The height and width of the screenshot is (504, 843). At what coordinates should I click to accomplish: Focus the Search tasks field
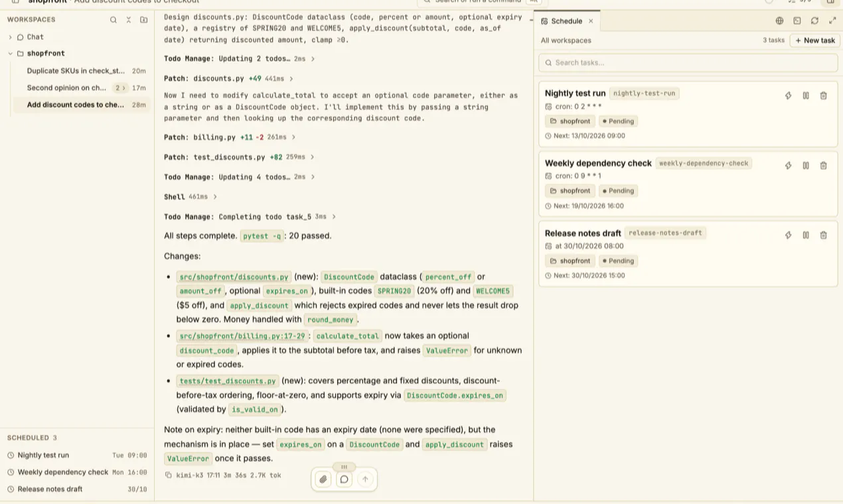[x=688, y=62]
